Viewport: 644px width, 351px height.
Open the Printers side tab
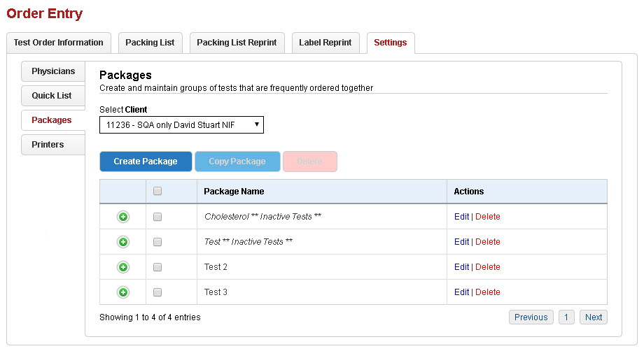tap(48, 145)
